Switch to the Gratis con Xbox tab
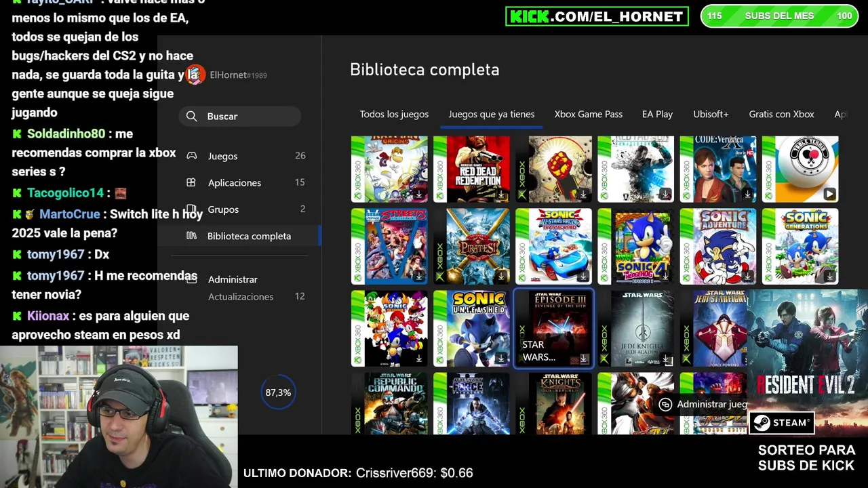The width and height of the screenshot is (868, 488). click(781, 115)
